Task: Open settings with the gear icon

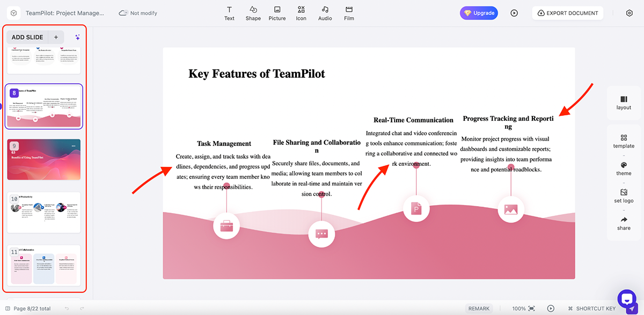Action: 629,12
